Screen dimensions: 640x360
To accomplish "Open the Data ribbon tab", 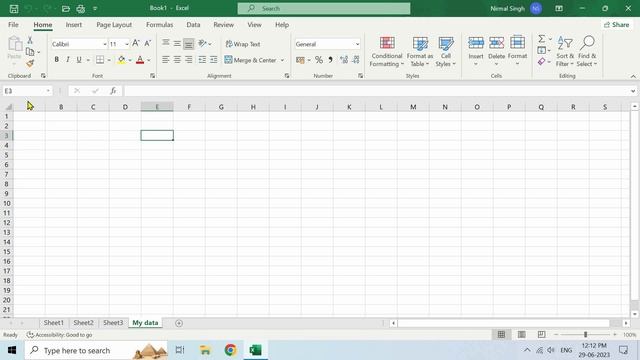I will click(x=193, y=24).
